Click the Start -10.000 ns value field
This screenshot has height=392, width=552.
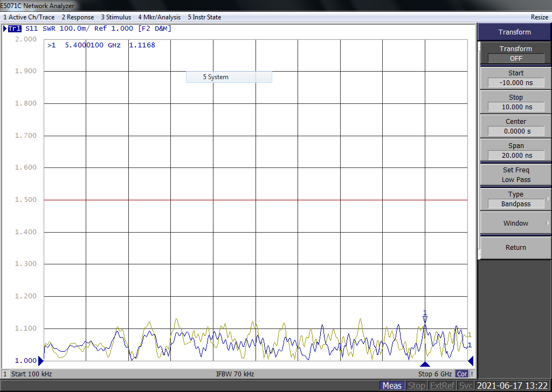tap(516, 82)
